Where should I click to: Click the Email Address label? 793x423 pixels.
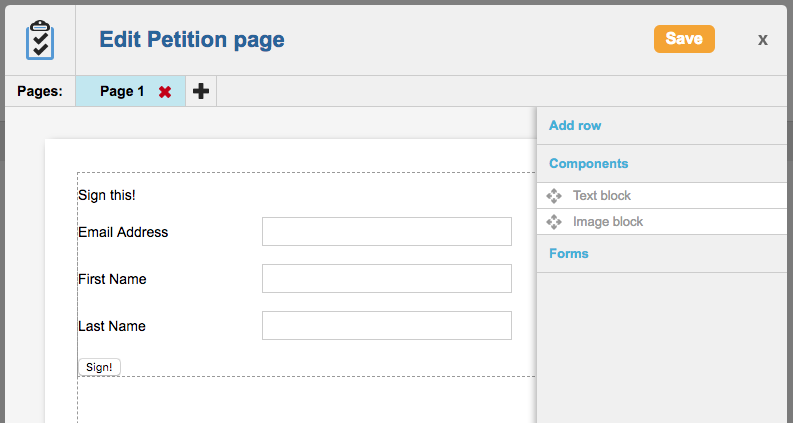point(123,232)
